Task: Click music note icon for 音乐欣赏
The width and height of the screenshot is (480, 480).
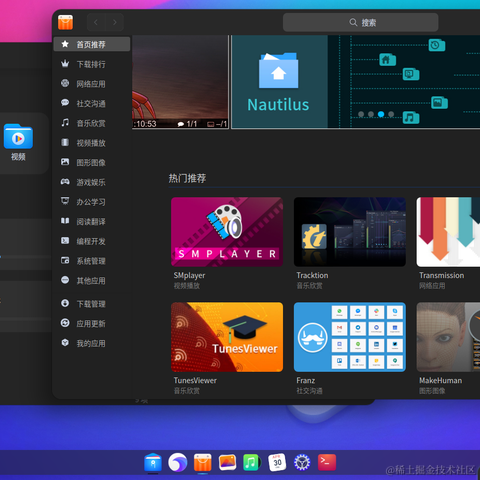Action: (x=65, y=123)
